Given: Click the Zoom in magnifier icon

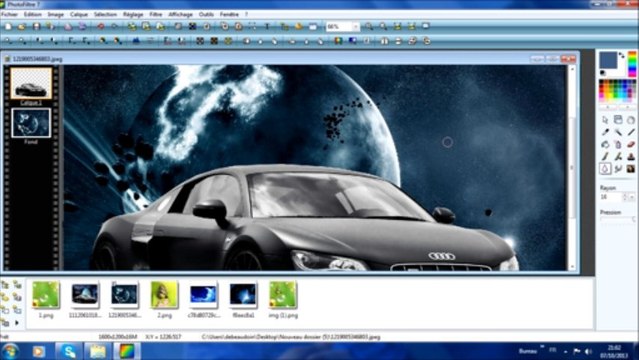Looking at the screenshot, I should pyautogui.click(x=369, y=27).
